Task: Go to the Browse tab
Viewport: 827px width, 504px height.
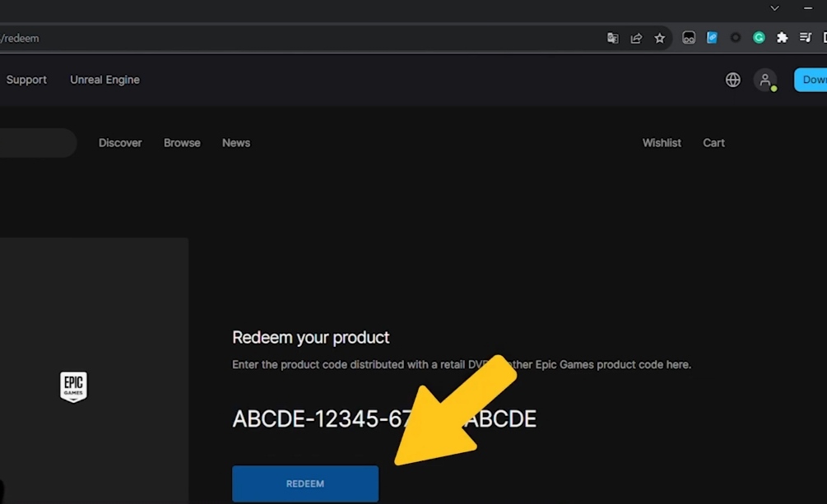Action: (x=182, y=143)
